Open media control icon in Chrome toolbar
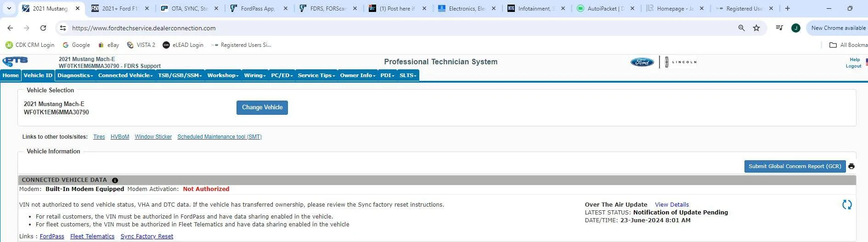Image resolution: width=868 pixels, height=242 pixels. [x=779, y=28]
